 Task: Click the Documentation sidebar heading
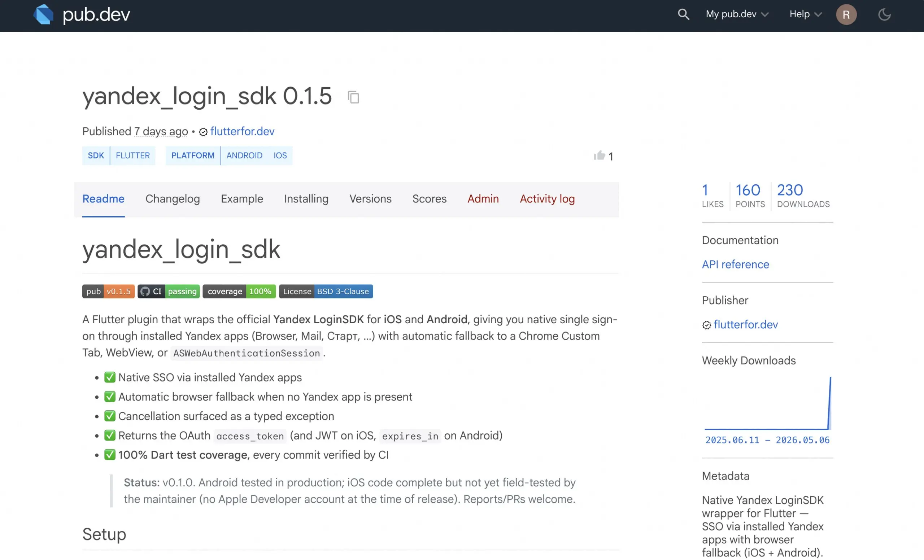tap(740, 240)
